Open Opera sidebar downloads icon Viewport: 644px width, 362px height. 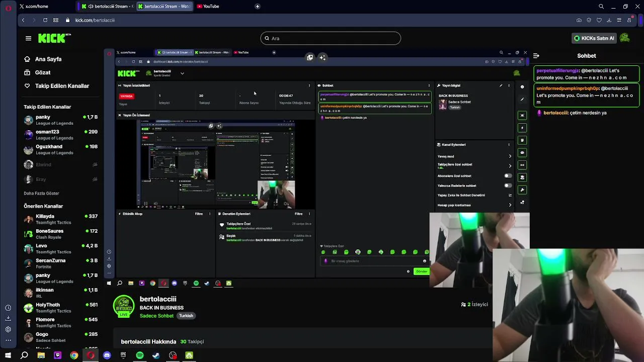[x=8, y=318]
